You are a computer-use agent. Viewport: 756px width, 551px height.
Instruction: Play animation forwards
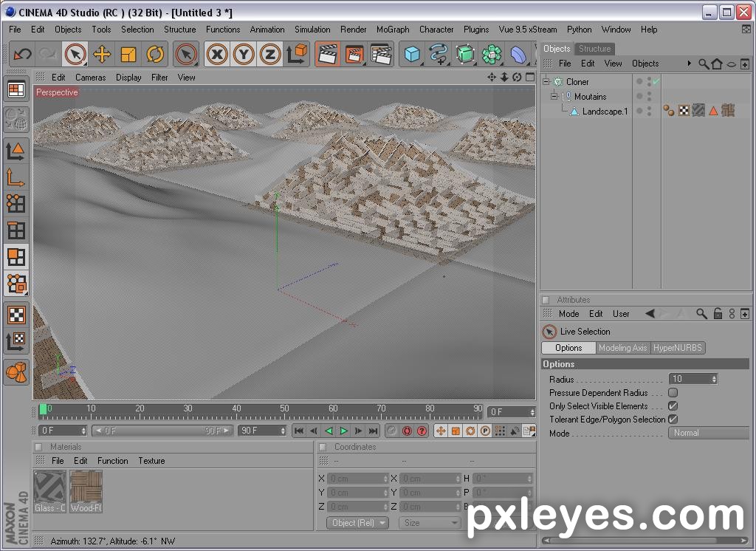coord(344,431)
